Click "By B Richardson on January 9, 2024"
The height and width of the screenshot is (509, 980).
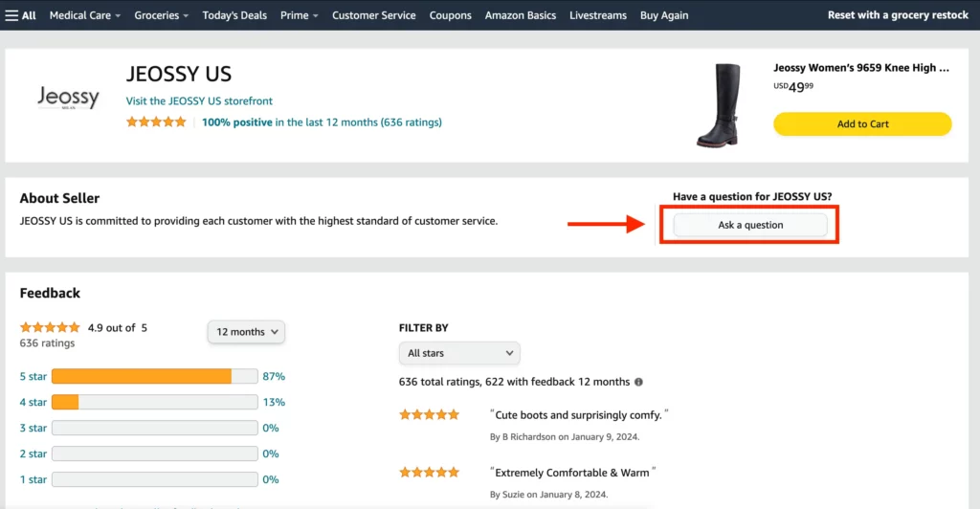565,436
